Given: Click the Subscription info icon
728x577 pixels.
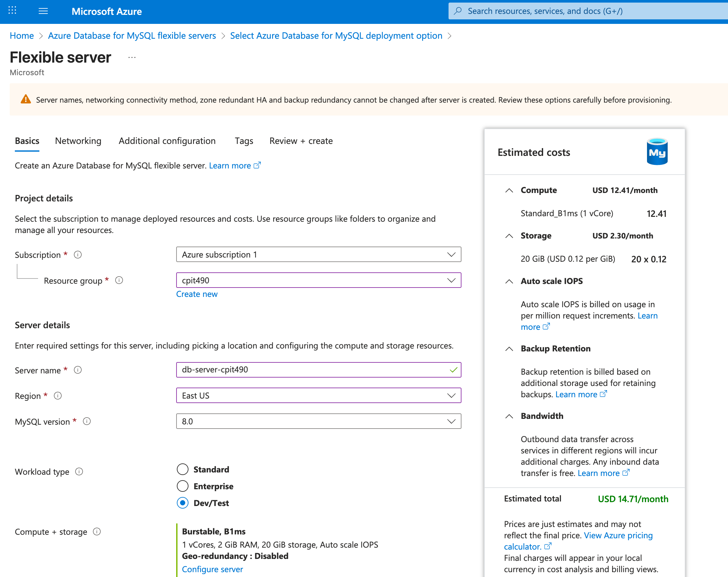Looking at the screenshot, I should [x=78, y=255].
